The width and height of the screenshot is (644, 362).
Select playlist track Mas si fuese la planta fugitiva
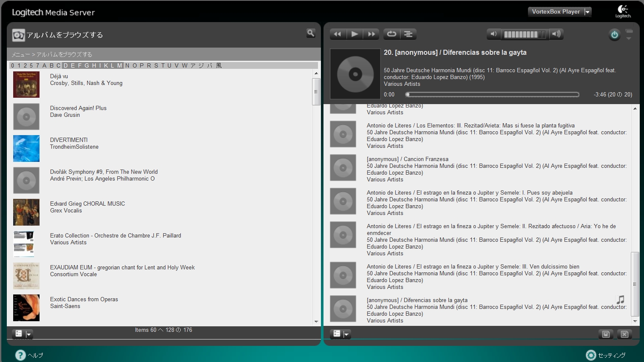click(471, 126)
